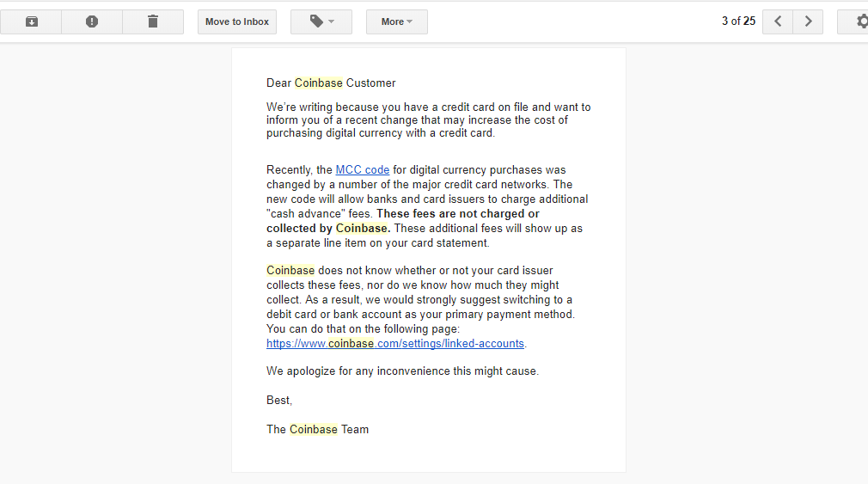The width and height of the screenshot is (868, 484).
Task: Click the Move to Inbox button
Action: pos(237,21)
